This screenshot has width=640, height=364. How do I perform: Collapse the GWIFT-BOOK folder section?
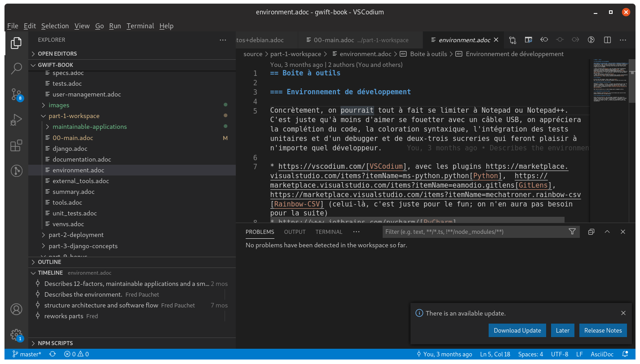(x=56, y=65)
